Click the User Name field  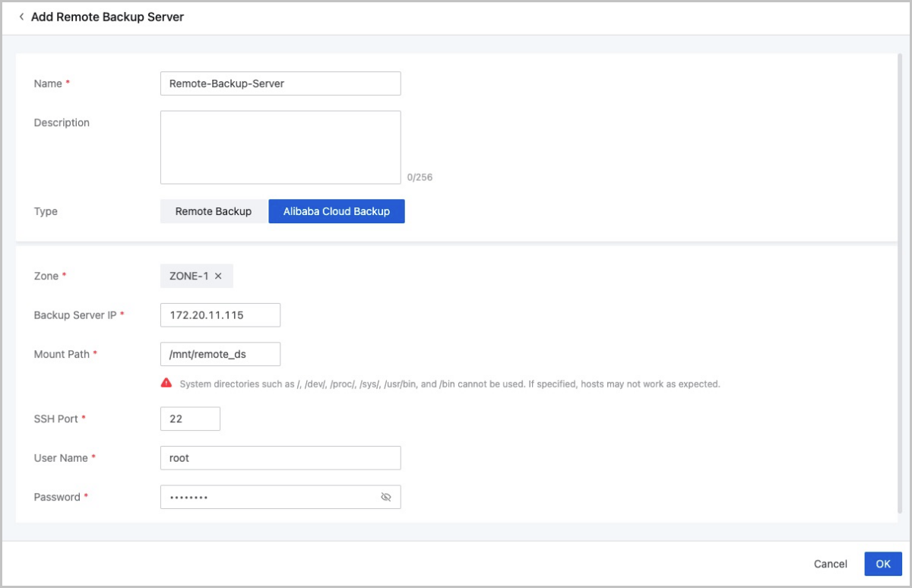[x=280, y=458]
